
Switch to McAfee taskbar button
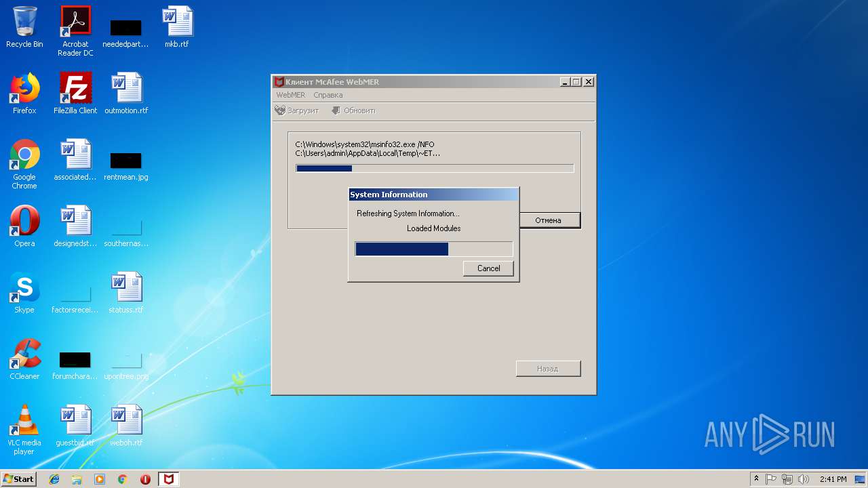pos(169,479)
